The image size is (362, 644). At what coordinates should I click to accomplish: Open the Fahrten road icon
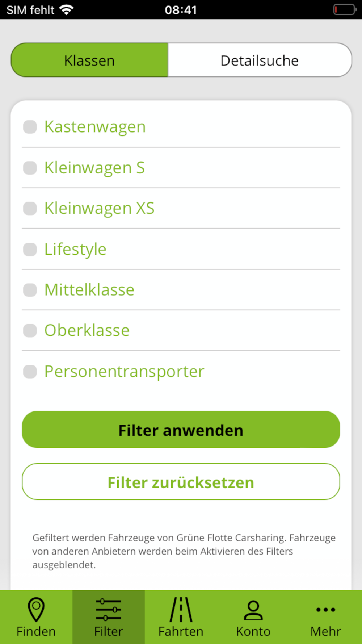click(181, 610)
